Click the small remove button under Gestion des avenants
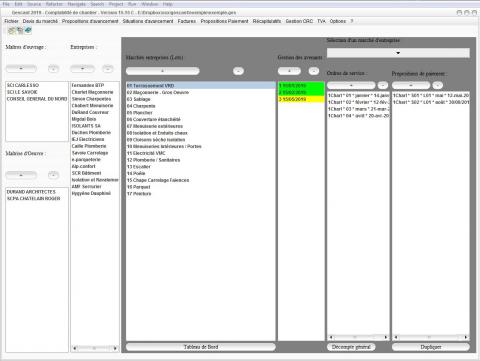The image size is (480, 361). (x=314, y=71)
